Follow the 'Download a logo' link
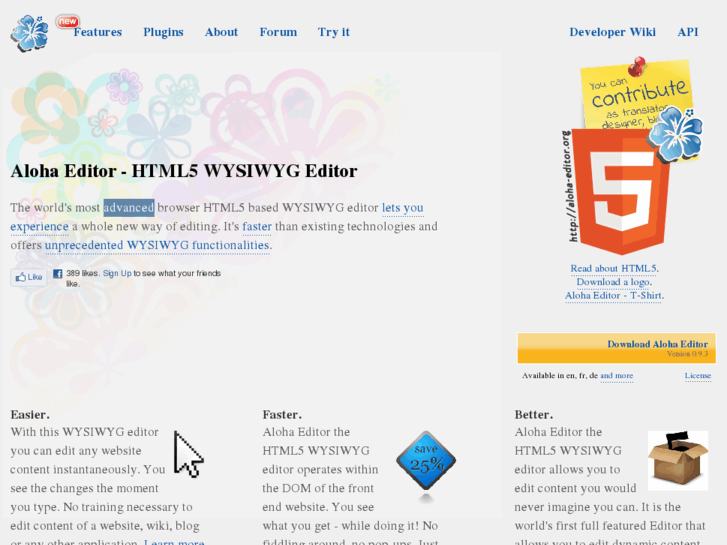The width and height of the screenshot is (727, 545). [614, 282]
